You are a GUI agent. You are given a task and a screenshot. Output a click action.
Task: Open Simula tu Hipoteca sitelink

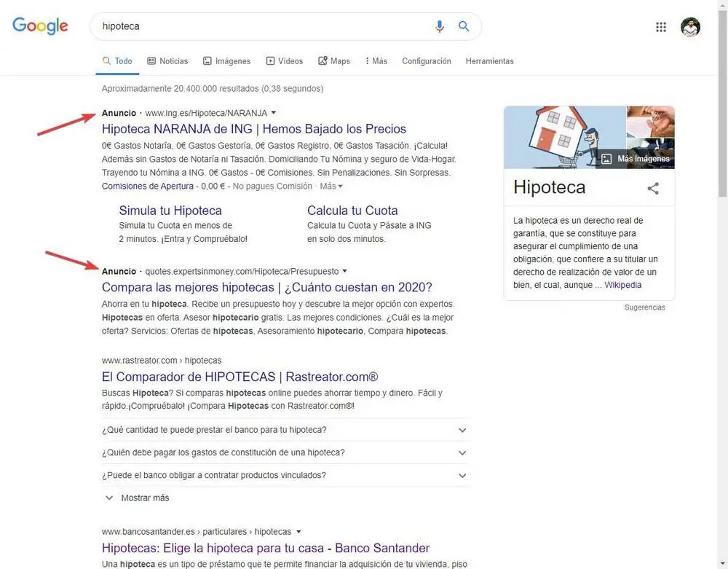170,211
